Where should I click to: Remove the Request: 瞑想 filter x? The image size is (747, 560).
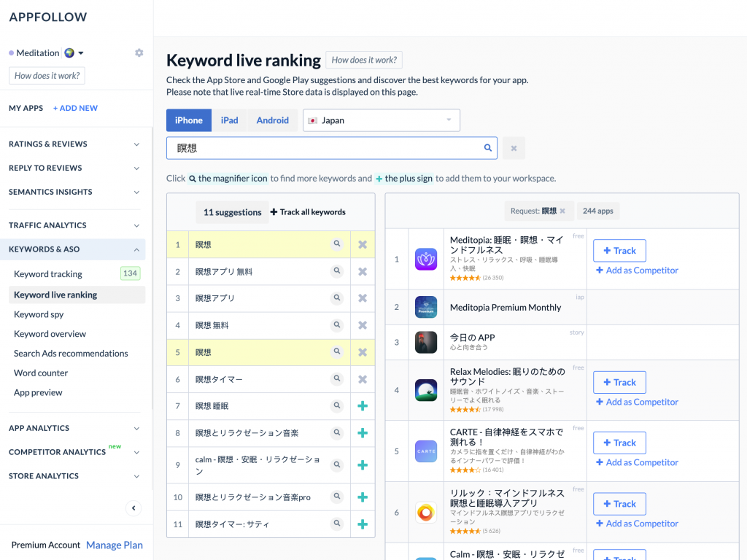pos(562,211)
